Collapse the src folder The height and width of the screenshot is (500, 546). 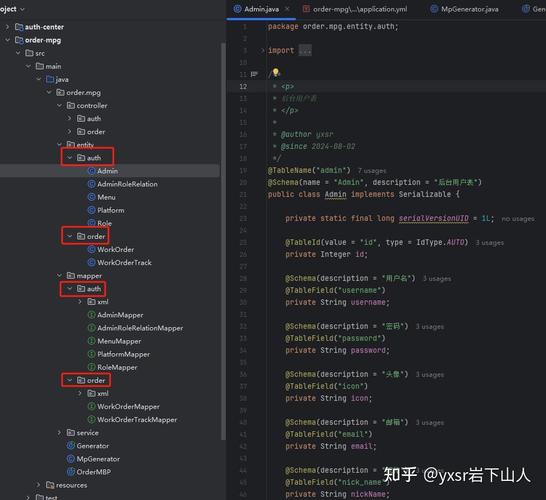[x=18, y=53]
